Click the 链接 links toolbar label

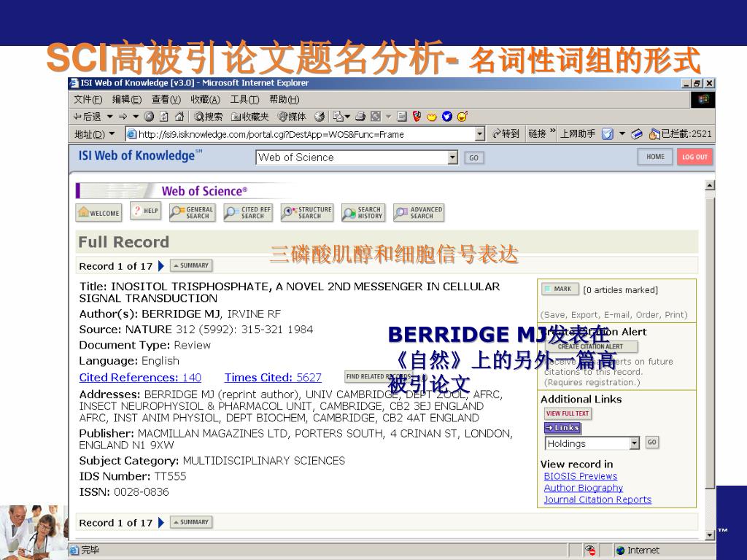click(537, 134)
